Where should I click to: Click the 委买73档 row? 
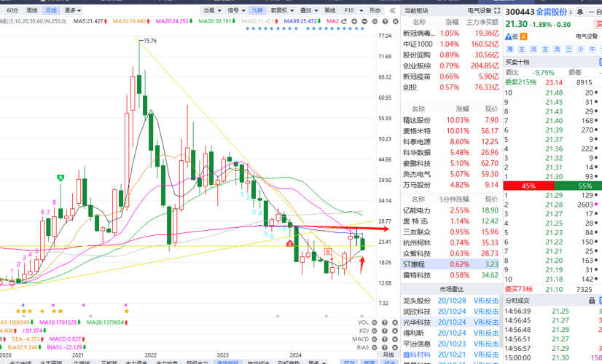(553, 289)
